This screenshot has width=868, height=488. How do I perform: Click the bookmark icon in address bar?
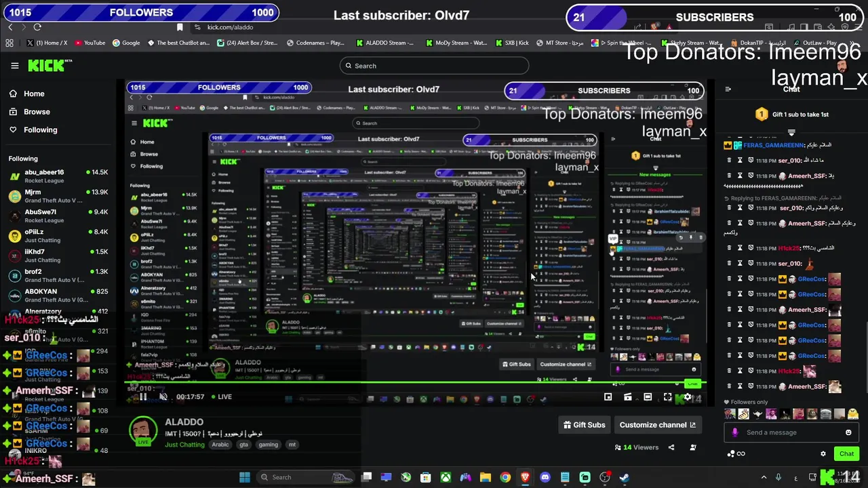point(180,27)
